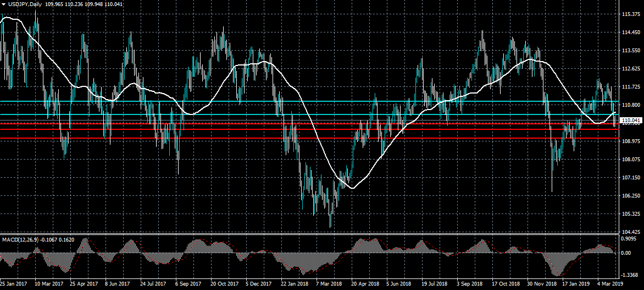The width and height of the screenshot is (644, 290).
Task: Select the MACD(12,26,9) indicator label
Action: coord(20,240)
